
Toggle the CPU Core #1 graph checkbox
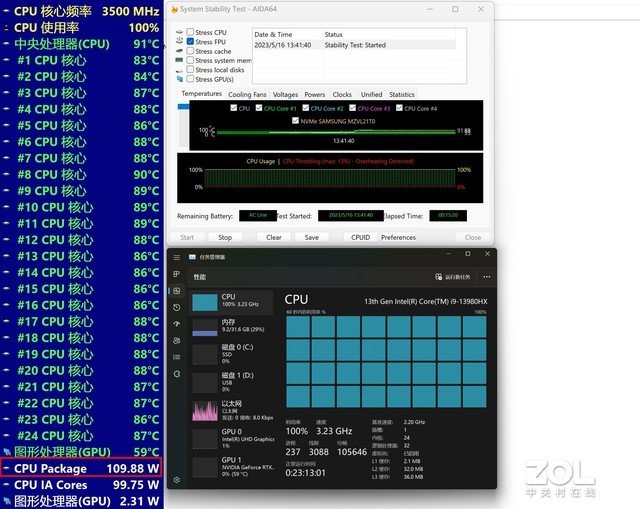[x=259, y=108]
